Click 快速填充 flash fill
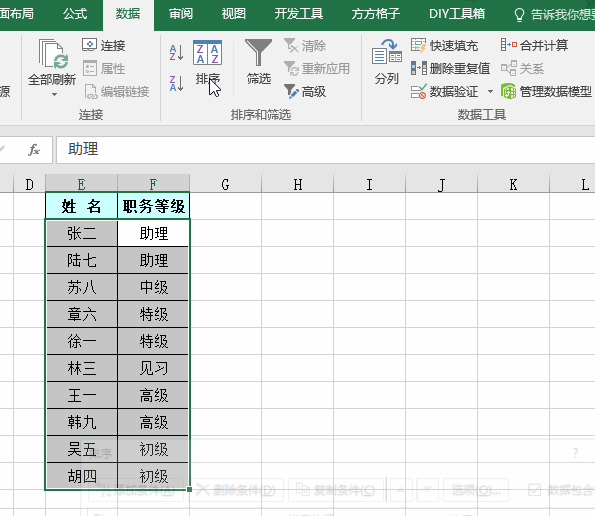Image resolution: width=595 pixels, height=516 pixels. [444, 46]
